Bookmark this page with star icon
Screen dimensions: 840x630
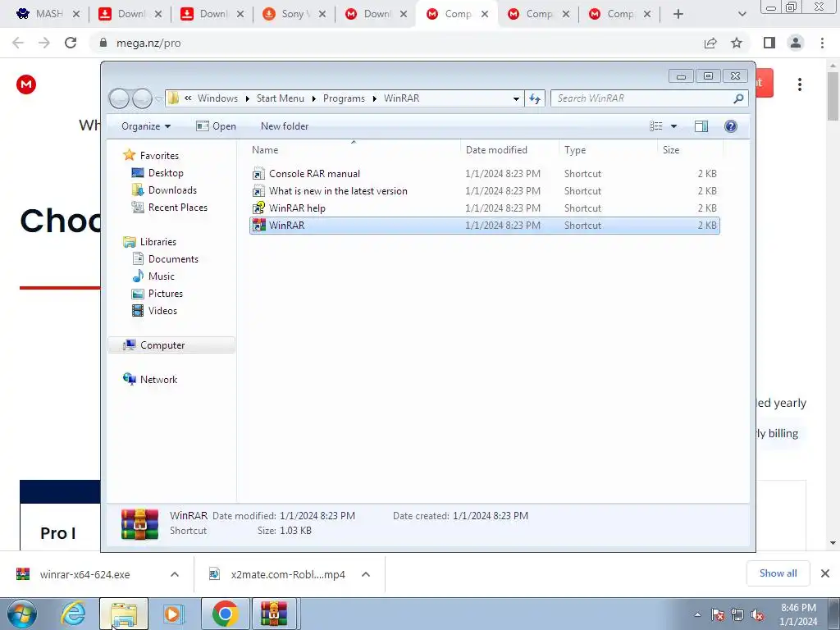tap(737, 43)
